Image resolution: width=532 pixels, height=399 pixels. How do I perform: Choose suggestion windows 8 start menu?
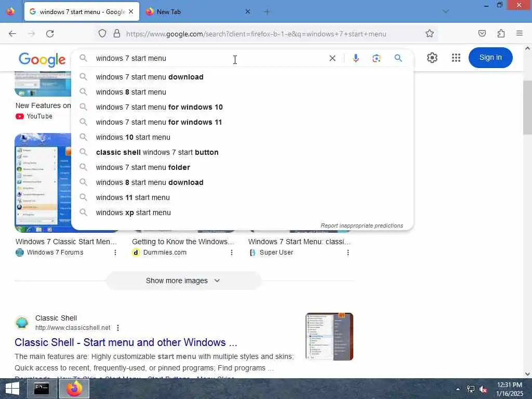[x=243, y=92]
